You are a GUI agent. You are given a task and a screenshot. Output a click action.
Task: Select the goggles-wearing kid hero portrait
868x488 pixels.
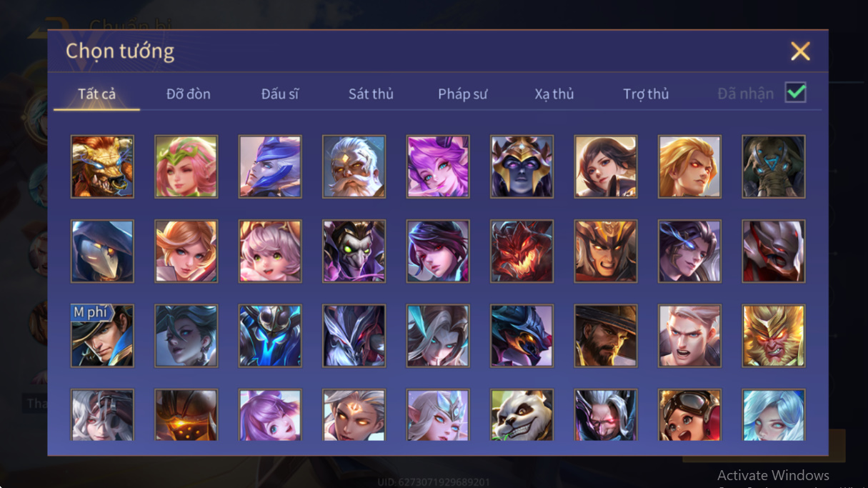click(689, 415)
